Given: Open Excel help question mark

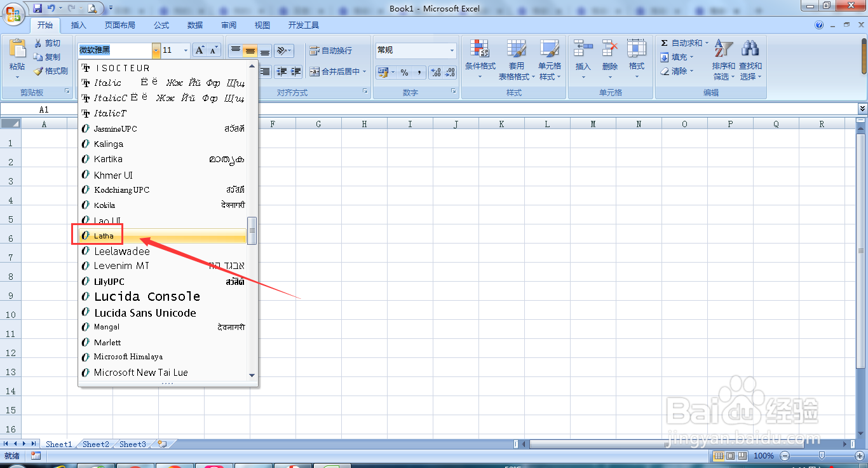Looking at the screenshot, I should coord(819,25).
